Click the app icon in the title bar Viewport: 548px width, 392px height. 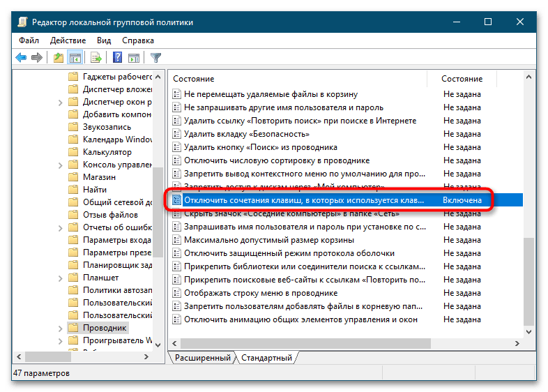22,22
